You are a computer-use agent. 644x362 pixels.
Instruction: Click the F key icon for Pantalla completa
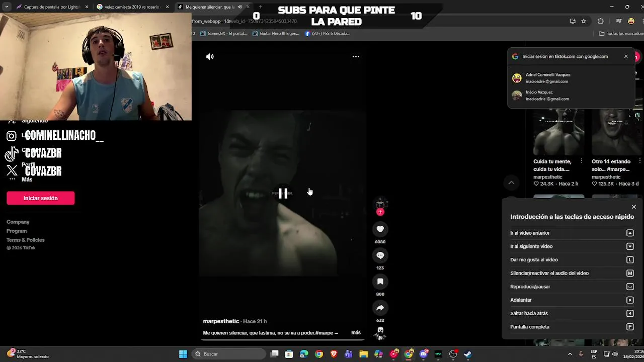click(x=630, y=327)
